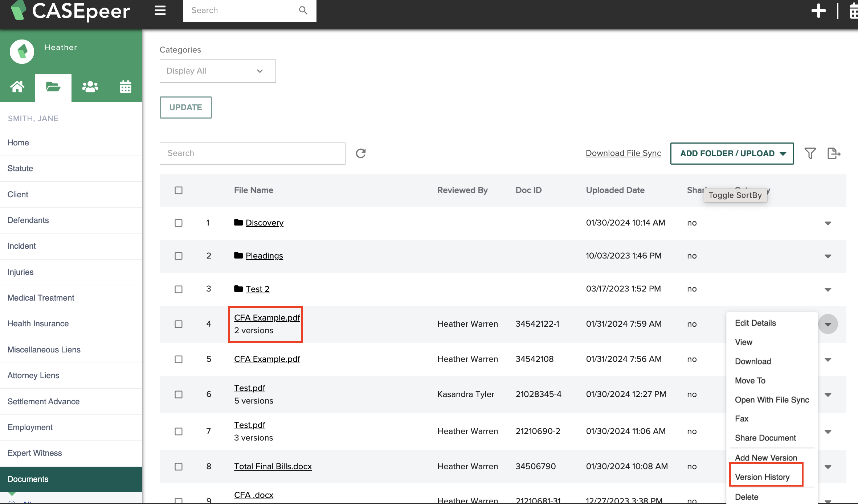The height and width of the screenshot is (504, 858).
Task: Go to the home icon tab
Action: (x=17, y=87)
